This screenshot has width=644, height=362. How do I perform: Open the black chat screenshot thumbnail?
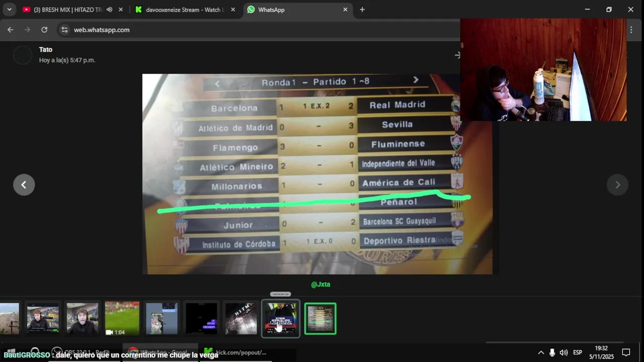click(201, 318)
